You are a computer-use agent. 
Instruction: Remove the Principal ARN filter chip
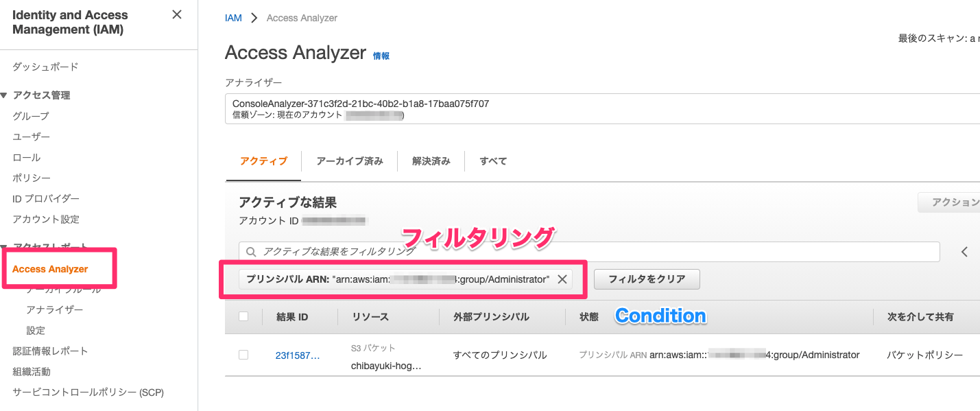(x=562, y=279)
